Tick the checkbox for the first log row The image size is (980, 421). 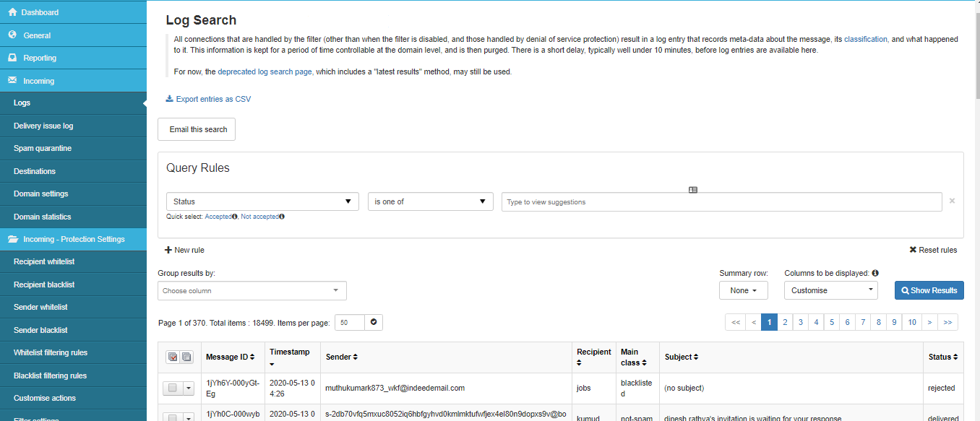click(173, 388)
